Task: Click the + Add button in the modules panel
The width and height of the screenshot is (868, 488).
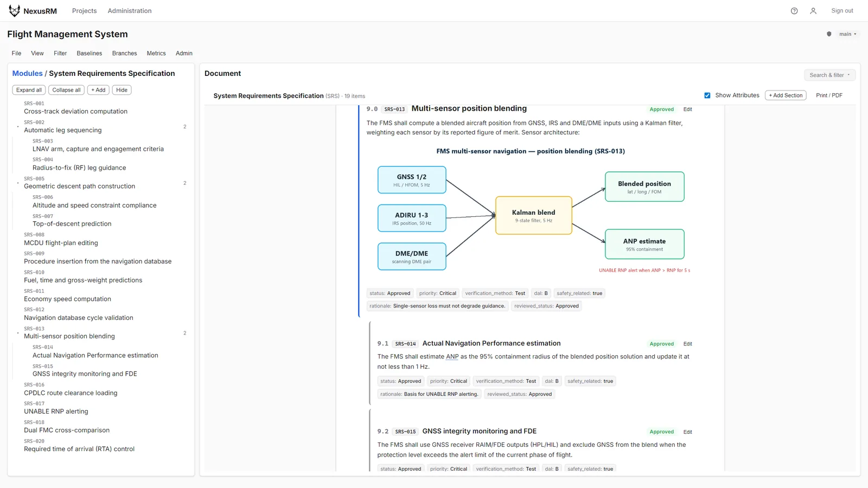Action: click(98, 90)
